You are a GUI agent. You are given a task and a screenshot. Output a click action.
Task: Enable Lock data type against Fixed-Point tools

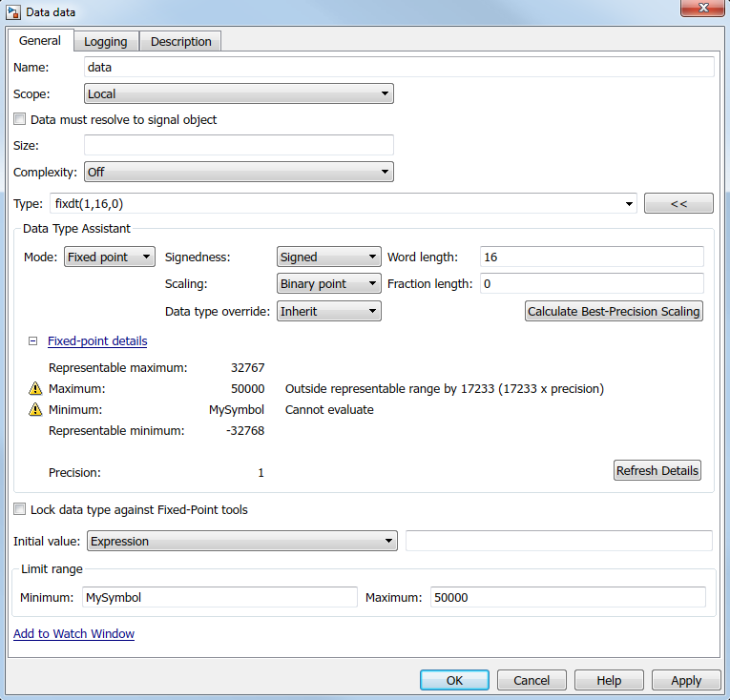coord(19,509)
